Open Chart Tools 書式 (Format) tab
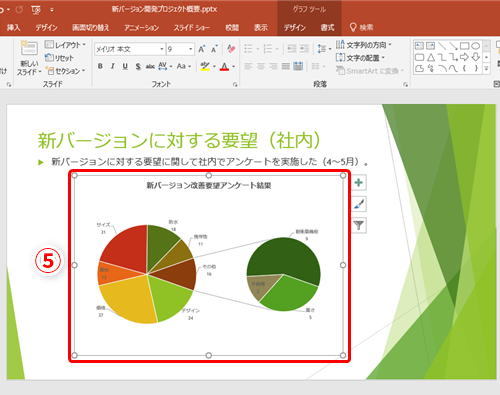The image size is (500, 395). pyautogui.click(x=327, y=27)
